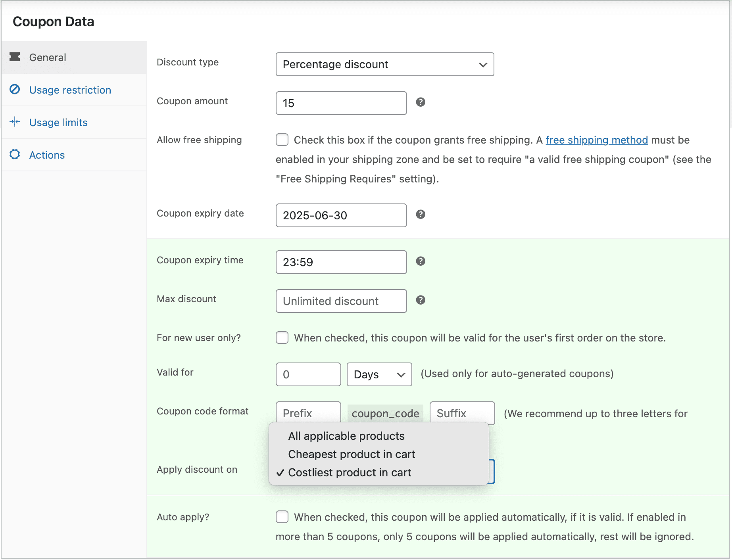Enable the Allow free shipping checkbox
The height and width of the screenshot is (560, 732).
[282, 140]
